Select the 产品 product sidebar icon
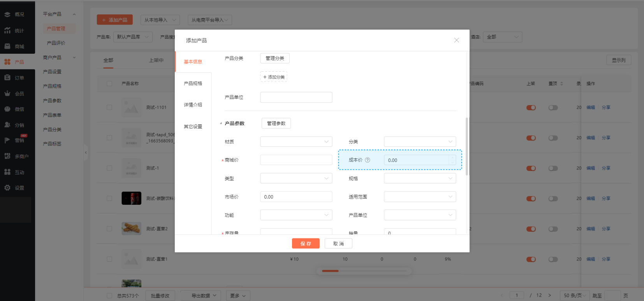 (x=7, y=62)
